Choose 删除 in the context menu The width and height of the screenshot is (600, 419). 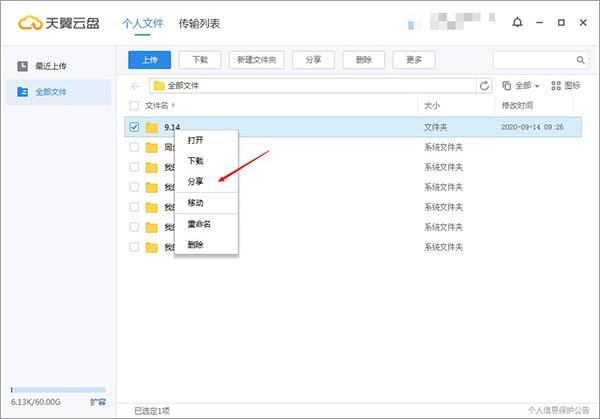(x=206, y=245)
